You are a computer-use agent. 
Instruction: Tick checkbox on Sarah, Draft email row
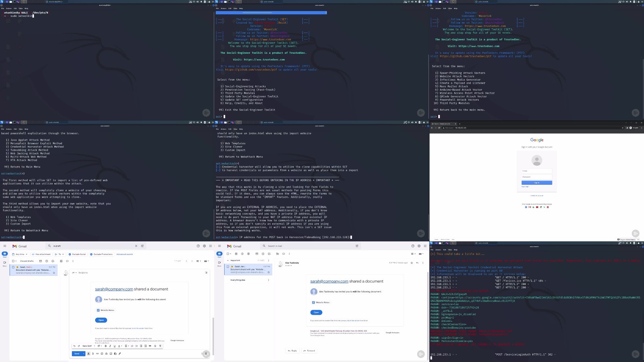pos(13,267)
